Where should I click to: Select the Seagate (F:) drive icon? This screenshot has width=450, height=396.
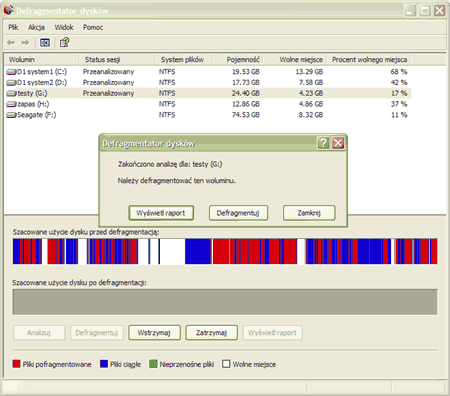[x=11, y=115]
